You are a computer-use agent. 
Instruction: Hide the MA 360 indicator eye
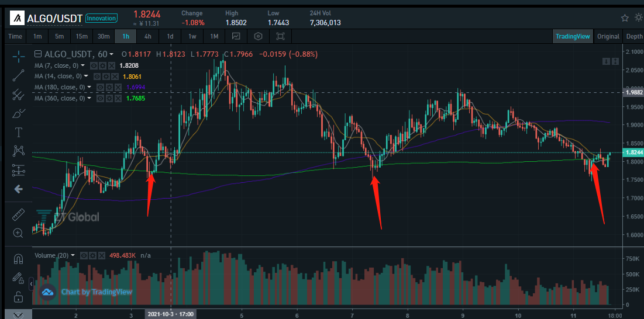[x=100, y=98]
